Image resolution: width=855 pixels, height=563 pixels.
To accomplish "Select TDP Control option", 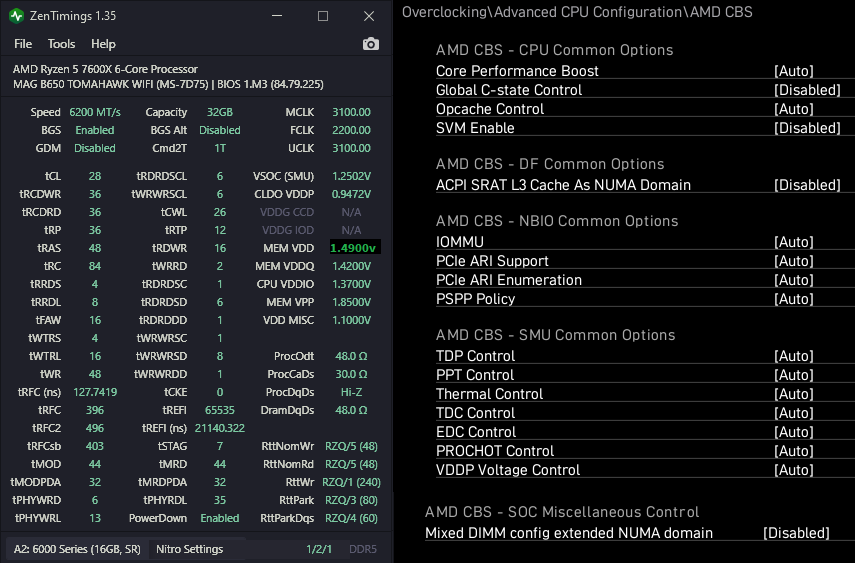I will click(x=638, y=356).
